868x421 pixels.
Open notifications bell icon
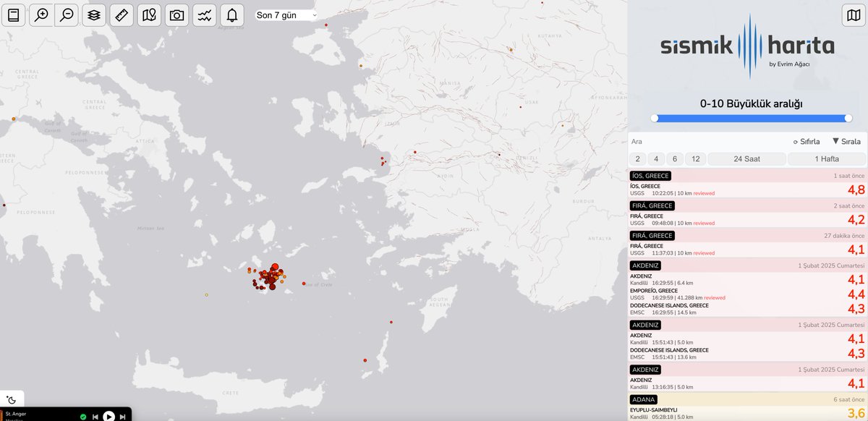click(x=231, y=14)
